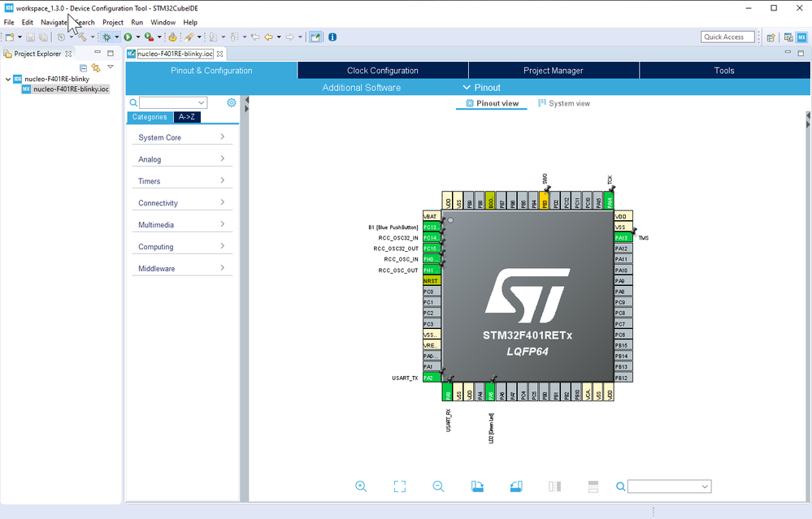The height and width of the screenshot is (519, 812).
Task: Click the C/C++ perspective icon
Action: [x=788, y=37]
